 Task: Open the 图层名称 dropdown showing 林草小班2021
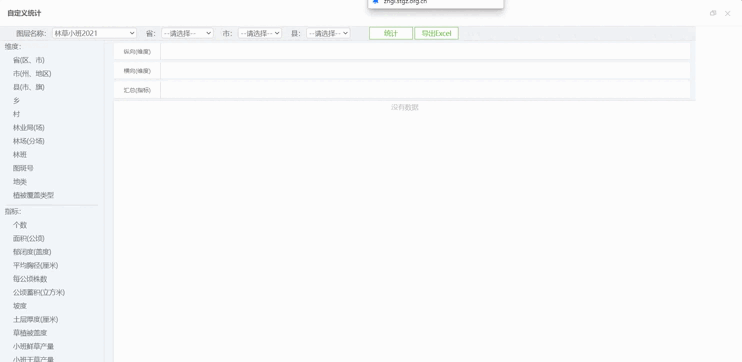coord(94,33)
